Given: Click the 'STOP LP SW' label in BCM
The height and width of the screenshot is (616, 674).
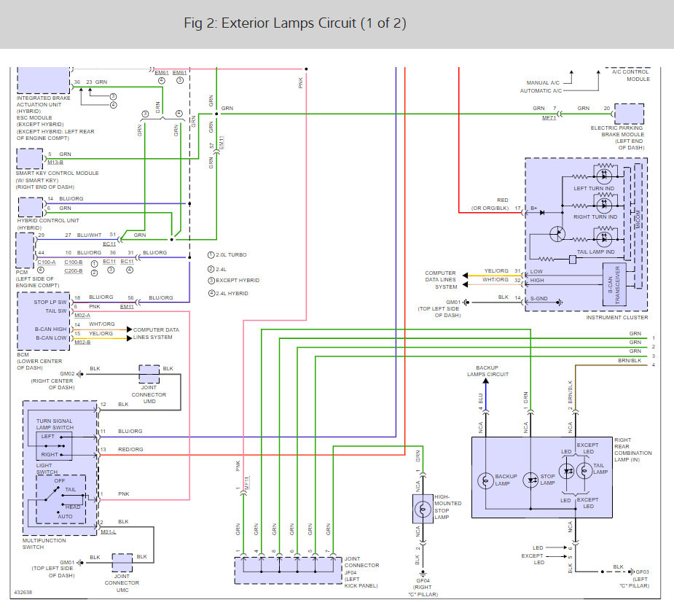Looking at the screenshot, I should [x=50, y=302].
